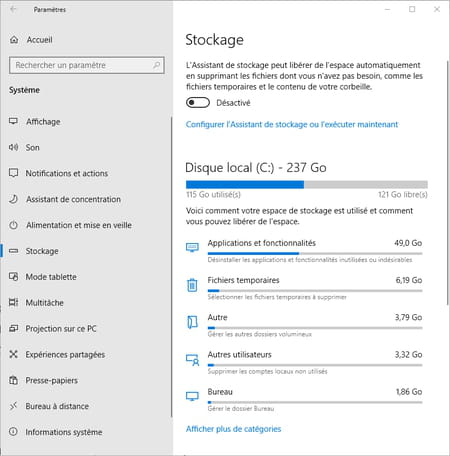This screenshot has width=450, height=456.
Task: Click the Multitâche icon
Action: (13, 302)
